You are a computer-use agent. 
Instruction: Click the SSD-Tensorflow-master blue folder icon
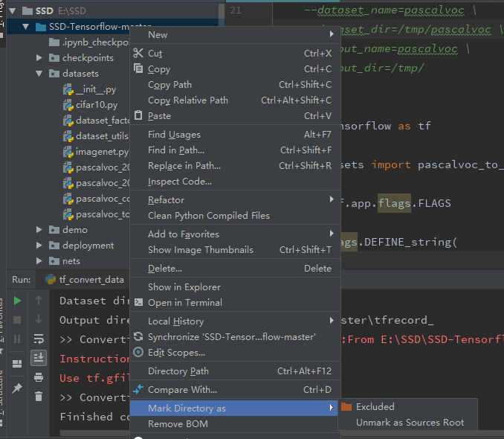(x=40, y=27)
